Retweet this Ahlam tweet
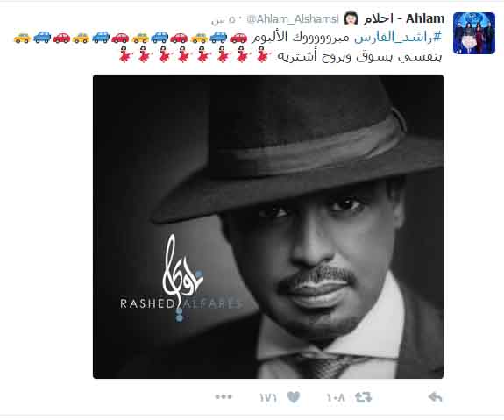504x420 pixels. tap(363, 398)
